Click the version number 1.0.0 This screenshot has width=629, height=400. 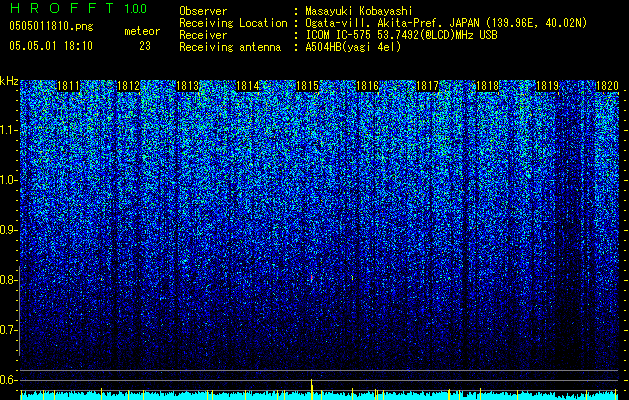click(x=136, y=8)
